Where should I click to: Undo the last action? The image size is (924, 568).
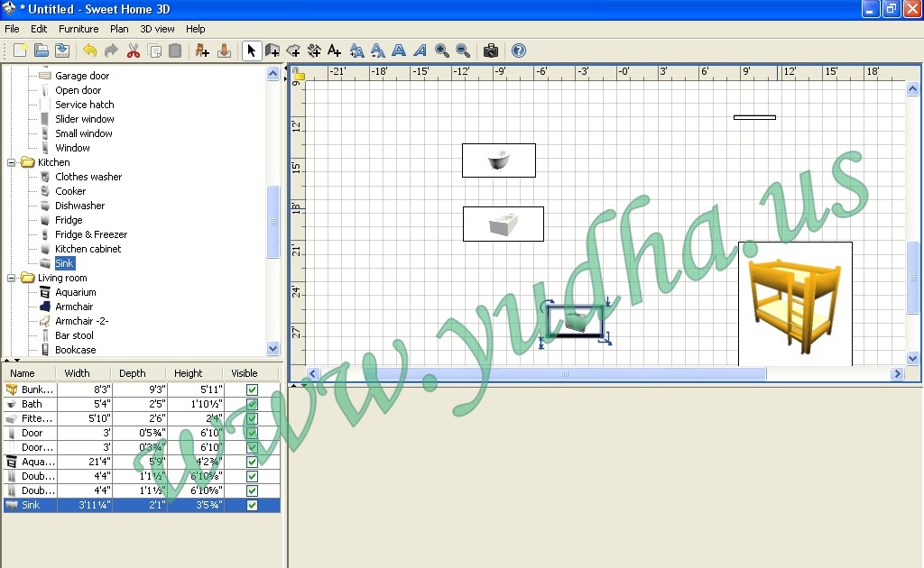coord(89,50)
